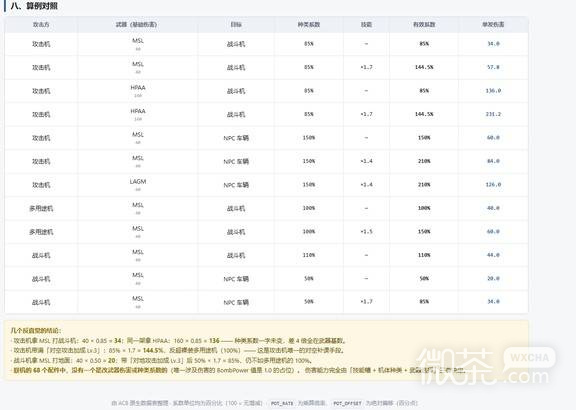Click the 110% 种类系数 cell
The height and width of the screenshot is (410, 576).
click(309, 255)
